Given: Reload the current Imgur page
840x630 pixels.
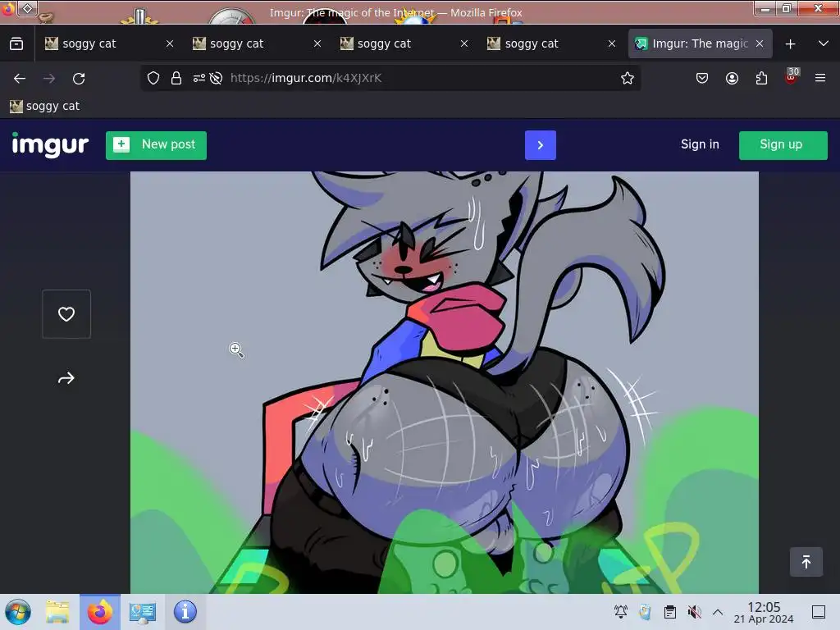Looking at the screenshot, I should pyautogui.click(x=79, y=79).
